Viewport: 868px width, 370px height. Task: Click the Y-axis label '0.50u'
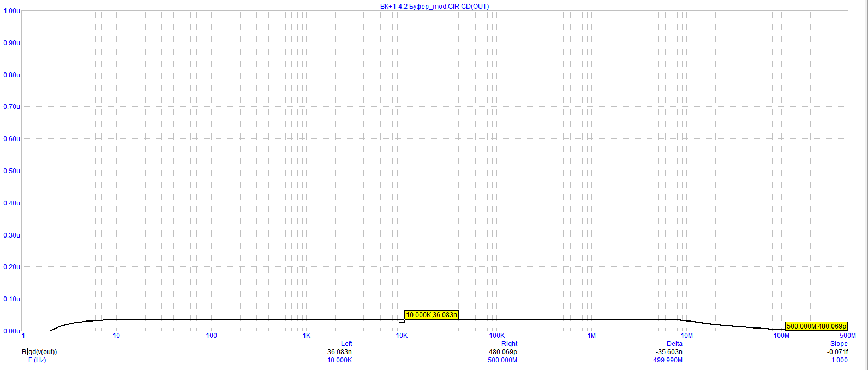pyautogui.click(x=11, y=171)
